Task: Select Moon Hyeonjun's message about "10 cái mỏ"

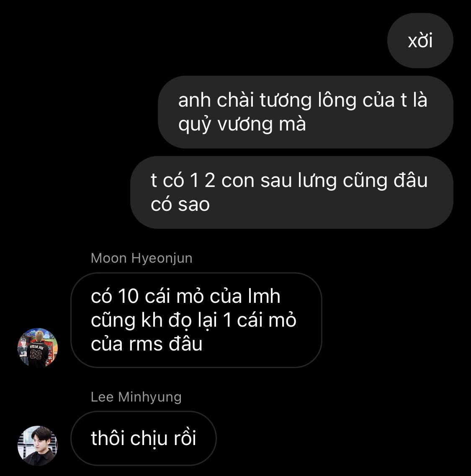Action: 196,320
